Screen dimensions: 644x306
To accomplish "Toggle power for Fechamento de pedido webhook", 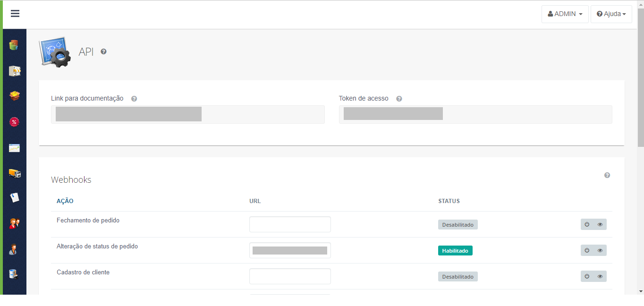I will point(587,224).
